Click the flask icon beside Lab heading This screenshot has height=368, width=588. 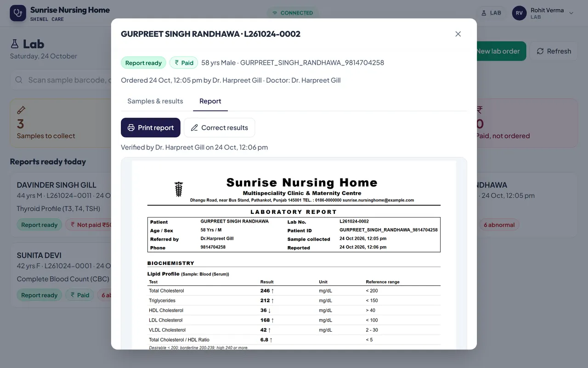pyautogui.click(x=15, y=44)
